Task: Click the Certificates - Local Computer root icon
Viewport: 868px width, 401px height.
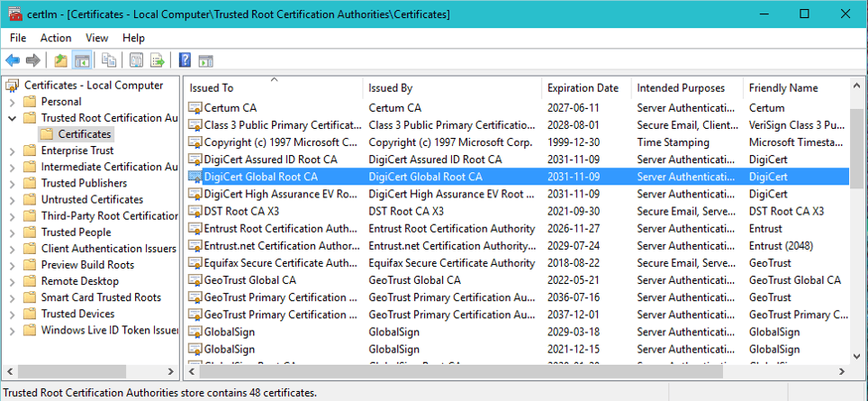Action: pyautogui.click(x=13, y=86)
